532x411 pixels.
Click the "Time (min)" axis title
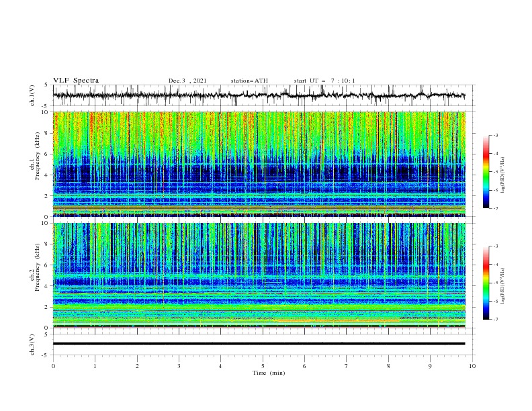[x=269, y=373]
